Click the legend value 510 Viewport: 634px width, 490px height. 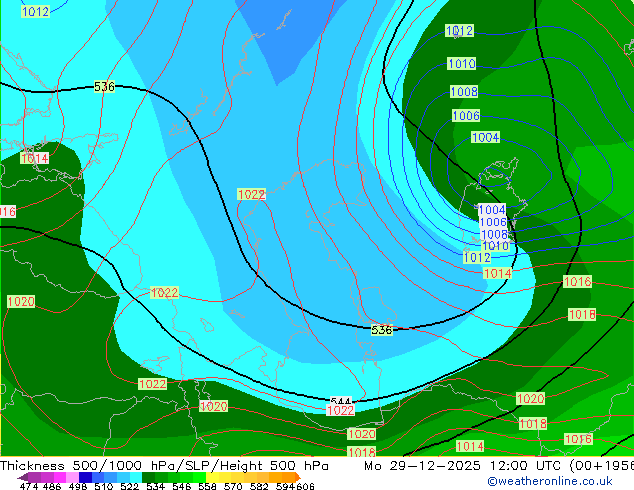coord(104,486)
